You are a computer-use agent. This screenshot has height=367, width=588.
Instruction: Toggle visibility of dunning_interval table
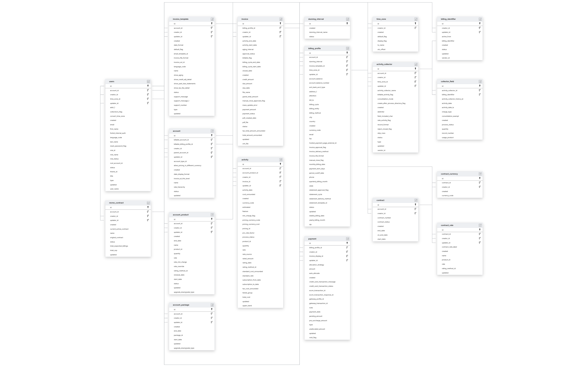(348, 19)
